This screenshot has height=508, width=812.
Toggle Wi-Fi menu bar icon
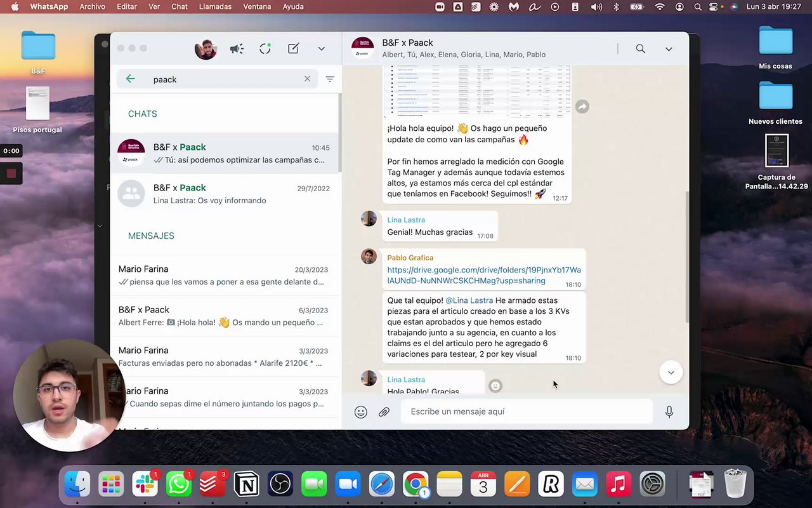[660, 6]
